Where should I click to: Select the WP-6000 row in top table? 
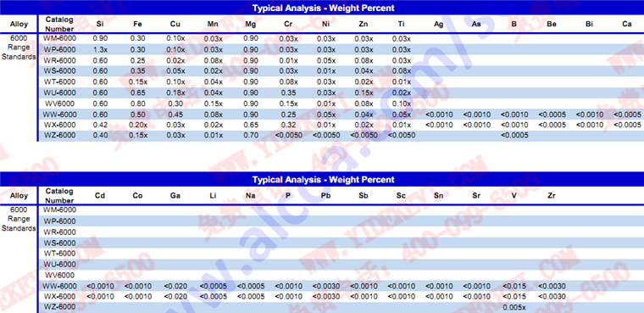[341, 49]
